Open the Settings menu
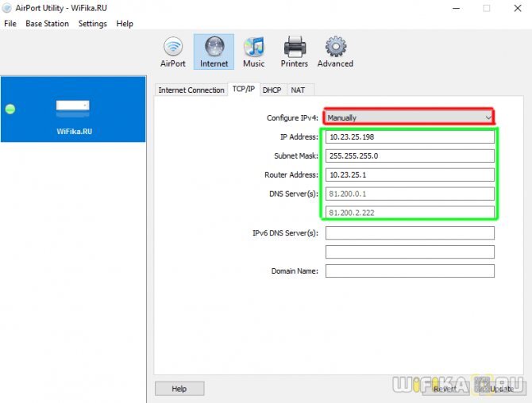The width and height of the screenshot is (532, 403). (93, 24)
